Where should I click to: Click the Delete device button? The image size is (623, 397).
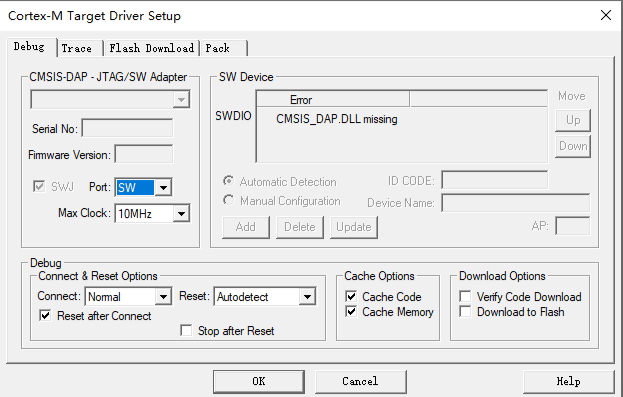click(x=300, y=227)
